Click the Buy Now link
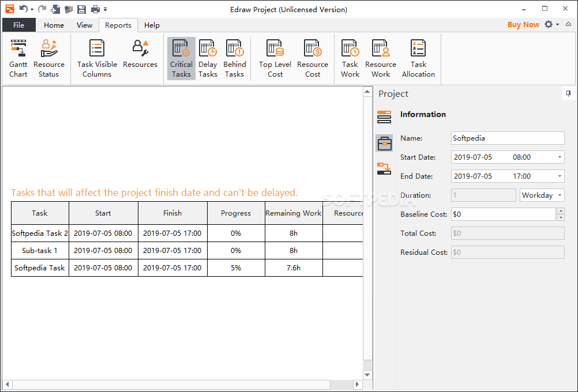Image resolution: width=578 pixels, height=392 pixels. (523, 25)
